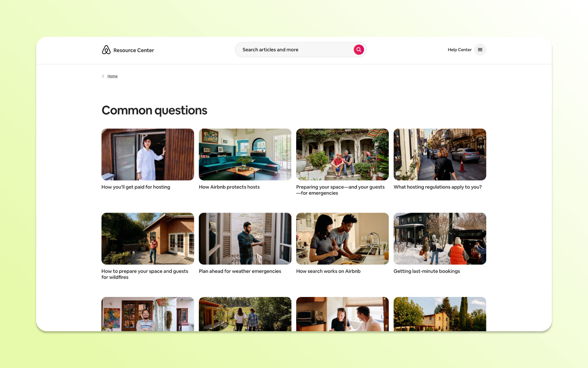This screenshot has width=588, height=368.
Task: Open 'Preparing your space—and your guests' article title
Action: (340, 190)
